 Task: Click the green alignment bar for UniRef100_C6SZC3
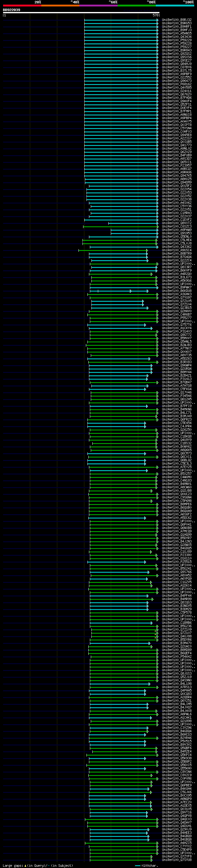[x=121, y=226]
